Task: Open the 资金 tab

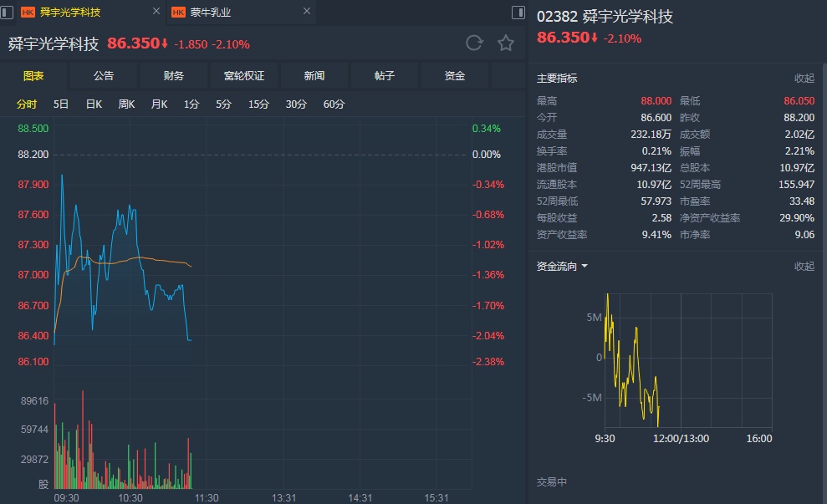Action: pos(455,76)
